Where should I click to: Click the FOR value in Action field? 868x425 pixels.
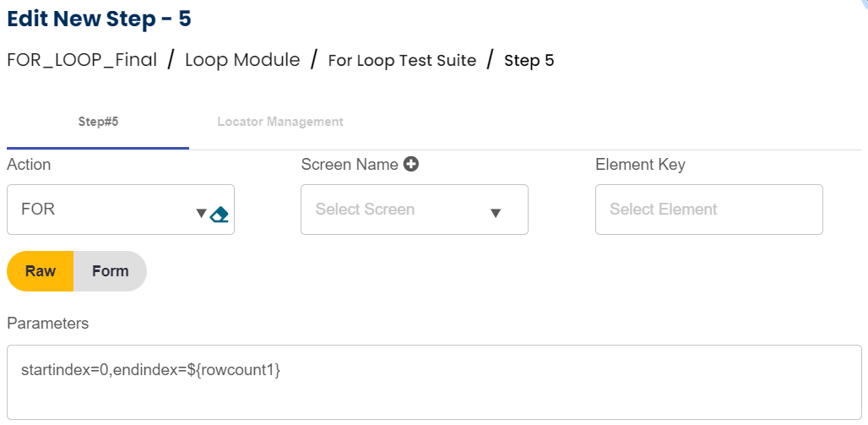tap(39, 210)
